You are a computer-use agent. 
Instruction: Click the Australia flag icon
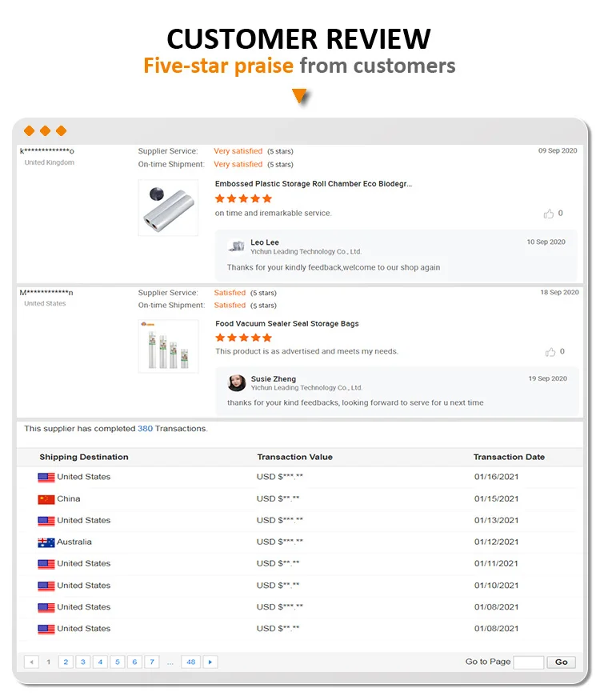pos(46,542)
